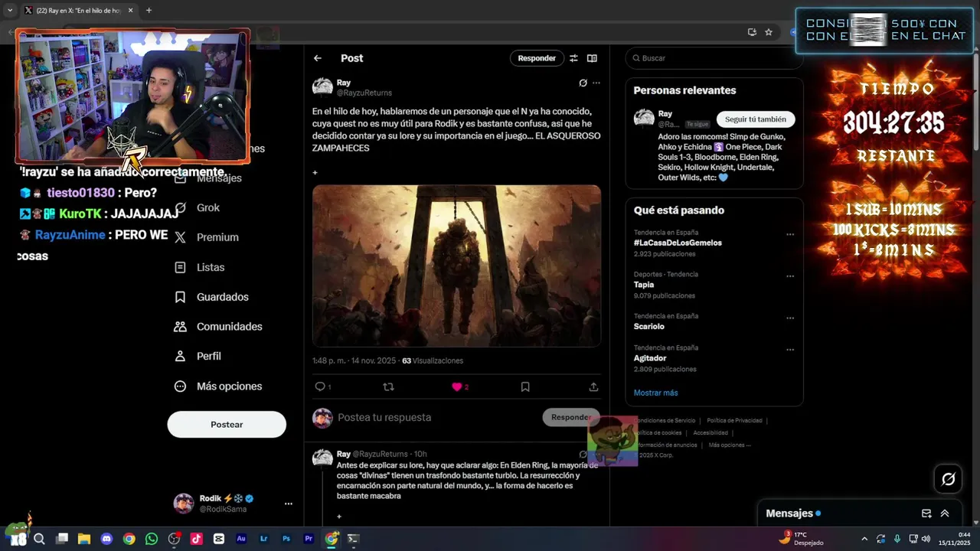The image size is (980, 551).
Task: Open reader view icon in post header
Action: click(592, 58)
